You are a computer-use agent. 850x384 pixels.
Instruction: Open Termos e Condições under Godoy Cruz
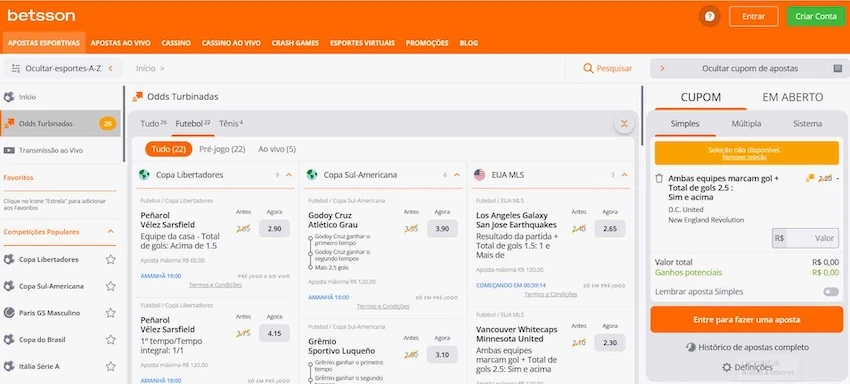click(x=383, y=306)
